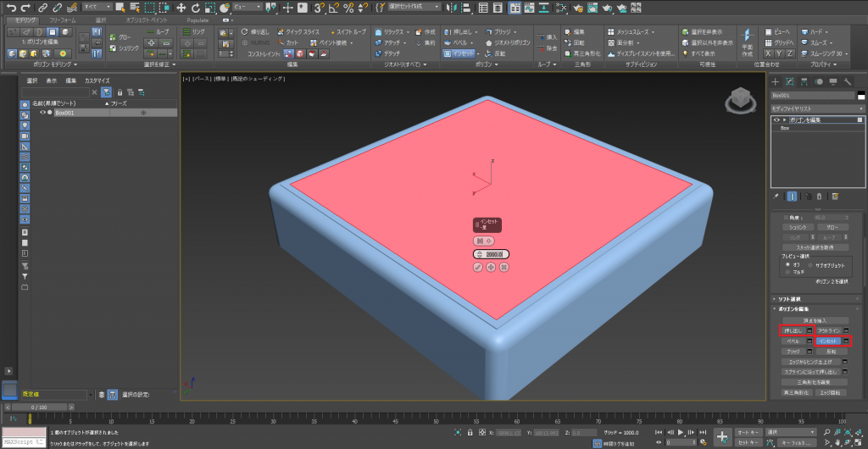This screenshot has width=868, height=449.
Task: Cancel the inset caddy with X button
Action: tap(504, 268)
